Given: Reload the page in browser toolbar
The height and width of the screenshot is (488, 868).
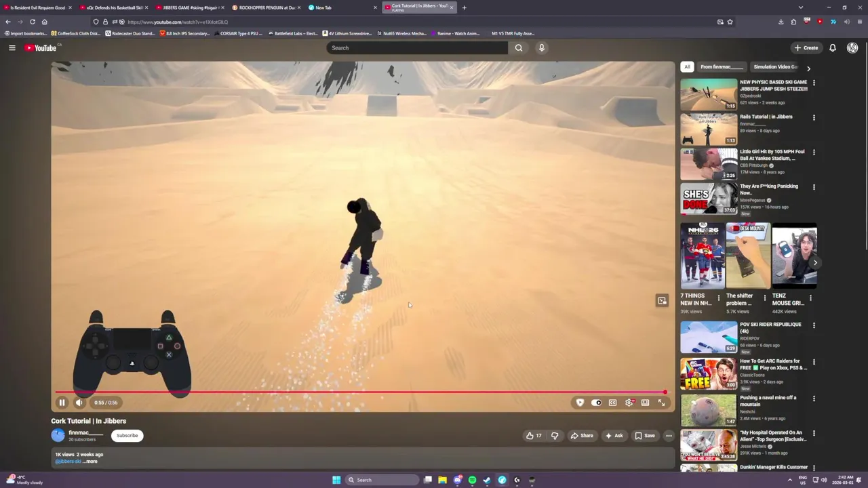Looking at the screenshot, I should pyautogui.click(x=32, y=22).
